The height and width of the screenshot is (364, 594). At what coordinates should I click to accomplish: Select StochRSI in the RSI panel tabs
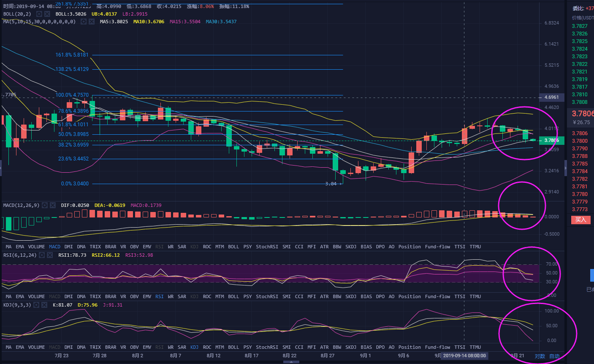[267, 296]
